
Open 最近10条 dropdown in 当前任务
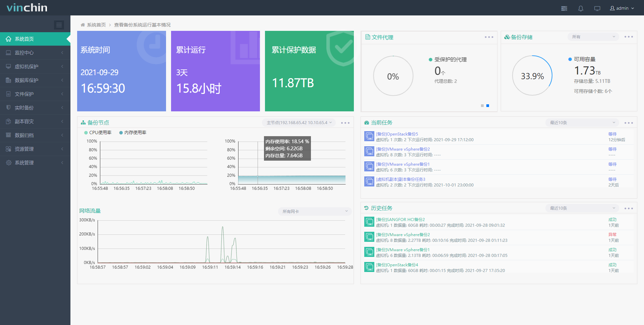582,123
